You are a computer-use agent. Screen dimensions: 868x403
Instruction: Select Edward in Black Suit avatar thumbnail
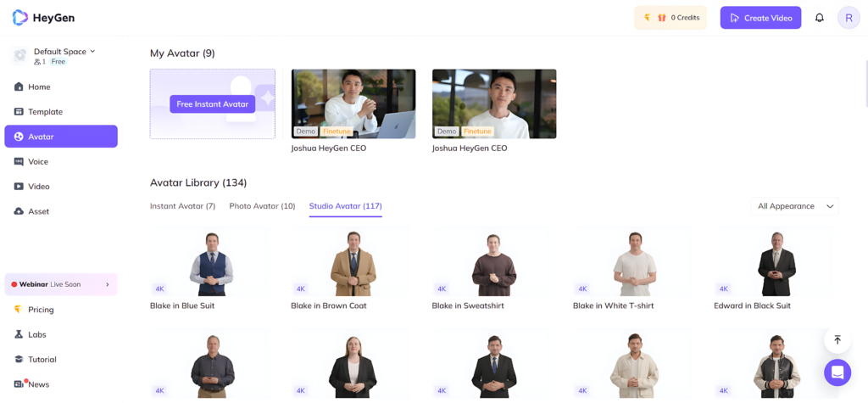(x=776, y=261)
